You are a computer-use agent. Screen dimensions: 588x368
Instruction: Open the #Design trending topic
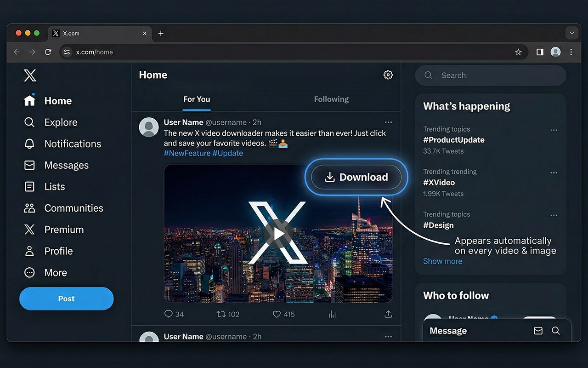pos(438,225)
